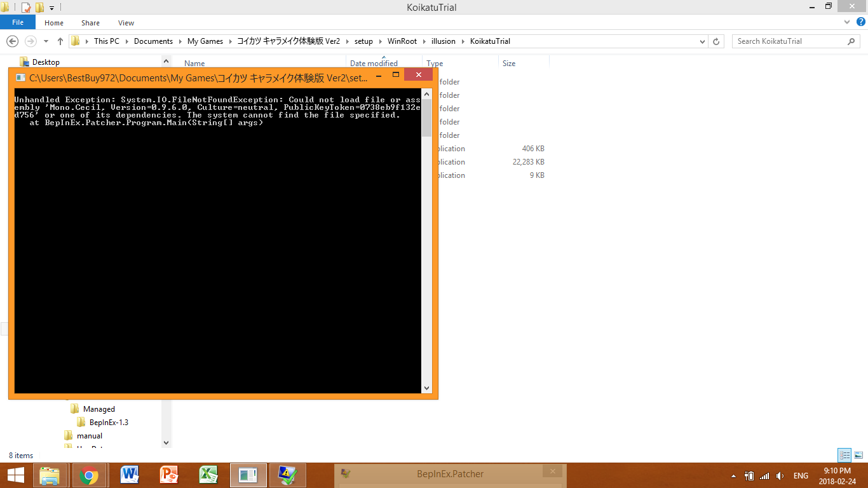This screenshot has width=868, height=488.
Task: Click the search magnifier icon
Action: tap(851, 41)
